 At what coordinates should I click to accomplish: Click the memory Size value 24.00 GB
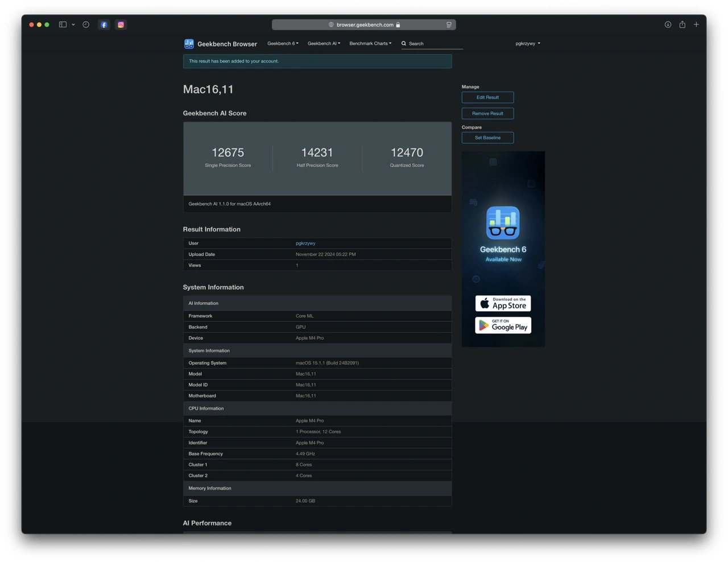click(x=305, y=501)
